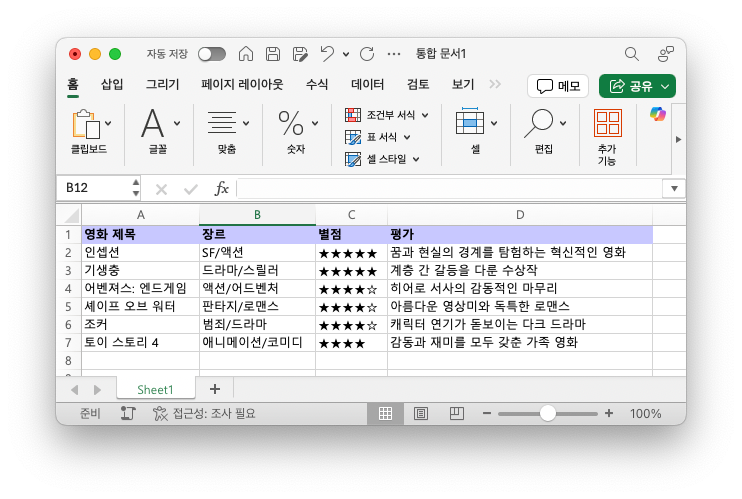Viewport: 742px width, 499px height.
Task: Switch to page layout view icon
Action: tap(421, 413)
